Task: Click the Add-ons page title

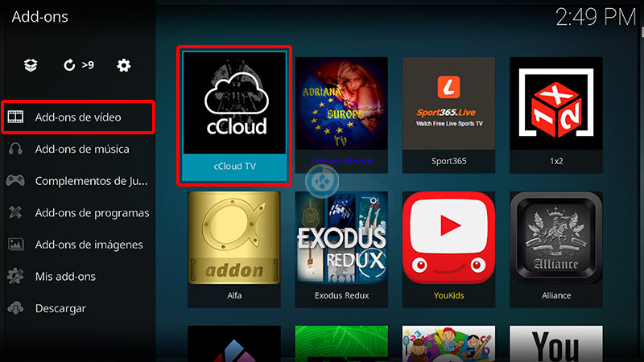Action: 39,17
